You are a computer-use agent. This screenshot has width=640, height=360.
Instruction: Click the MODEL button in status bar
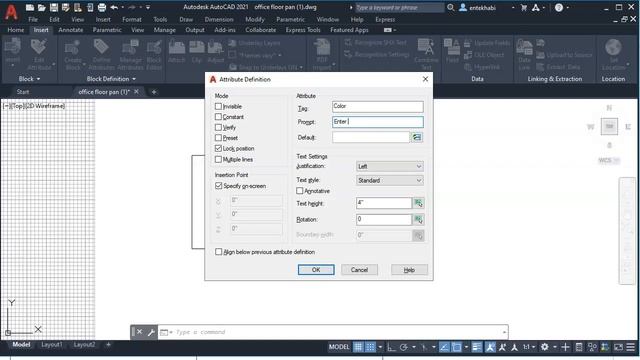tap(339, 347)
